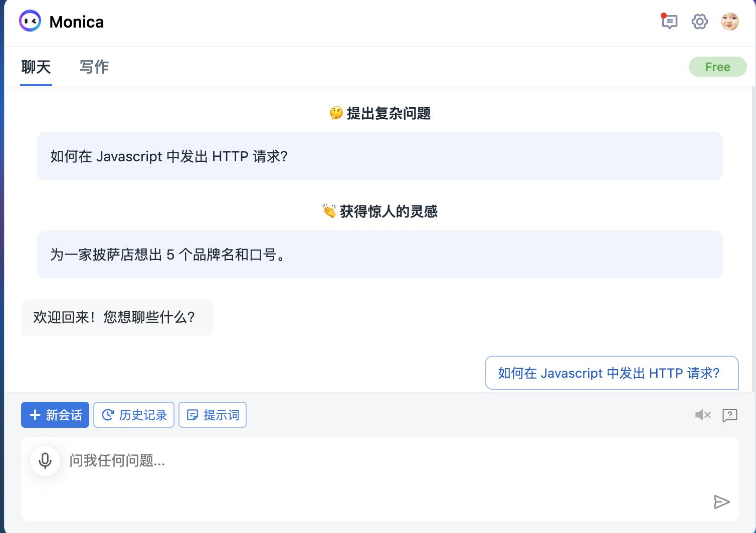This screenshot has height=533, width=756.
Task: Open settings via the gear icon
Action: click(x=699, y=22)
